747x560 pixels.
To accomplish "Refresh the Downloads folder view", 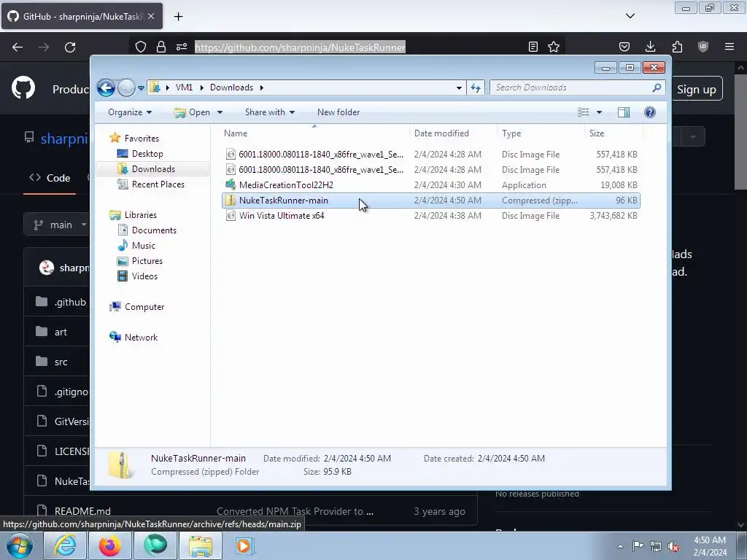I will [x=476, y=87].
